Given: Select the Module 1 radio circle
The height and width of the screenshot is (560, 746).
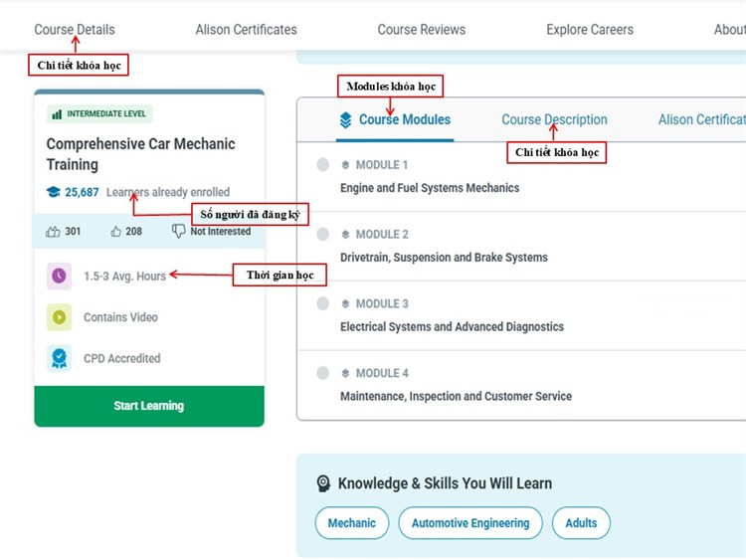Looking at the screenshot, I should [322, 165].
